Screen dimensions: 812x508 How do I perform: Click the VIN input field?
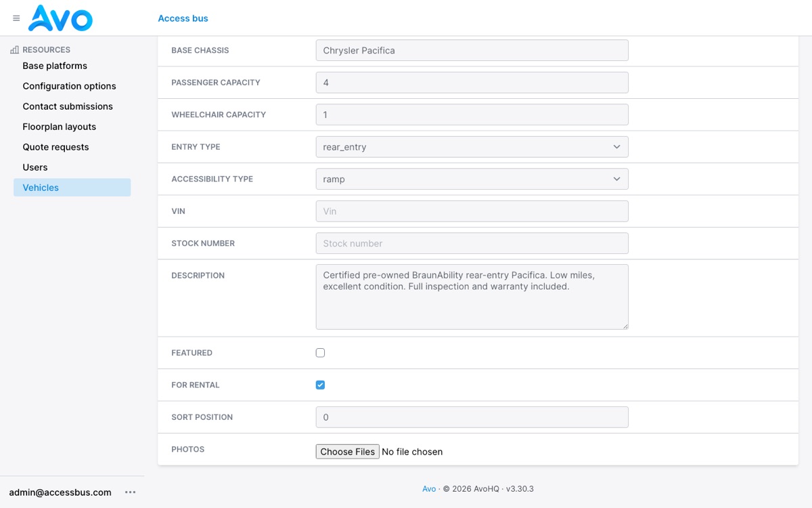[472, 211]
